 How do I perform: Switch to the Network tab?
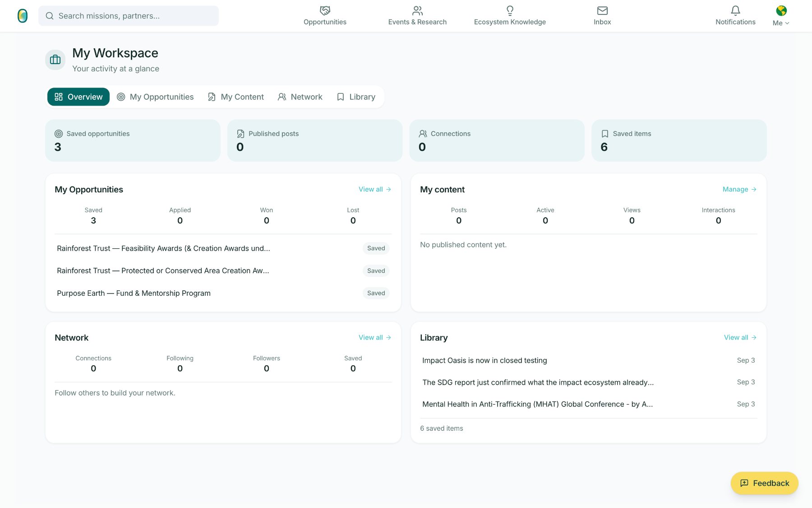300,97
